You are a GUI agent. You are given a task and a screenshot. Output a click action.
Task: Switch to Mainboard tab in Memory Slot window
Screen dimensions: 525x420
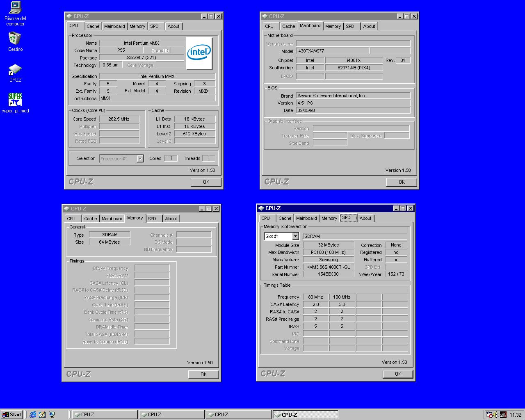(306, 218)
